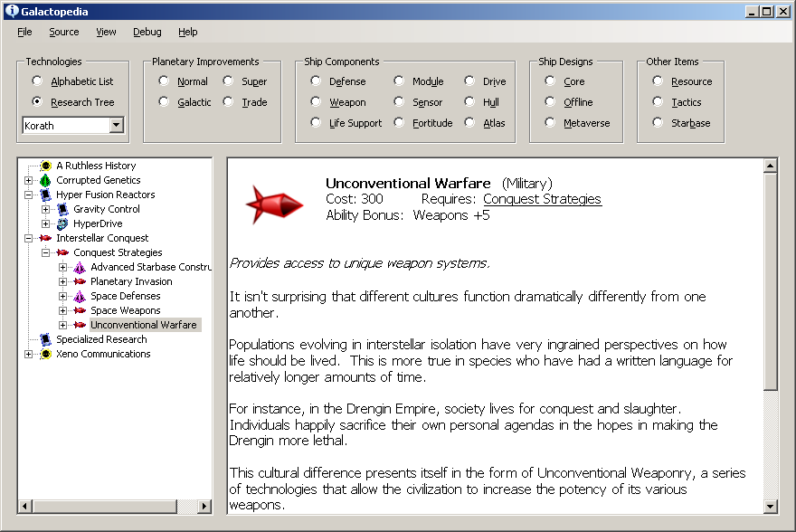The width and height of the screenshot is (796, 532).
Task: Click the red ship icon beside Unconventional Warfare
Action: point(80,325)
